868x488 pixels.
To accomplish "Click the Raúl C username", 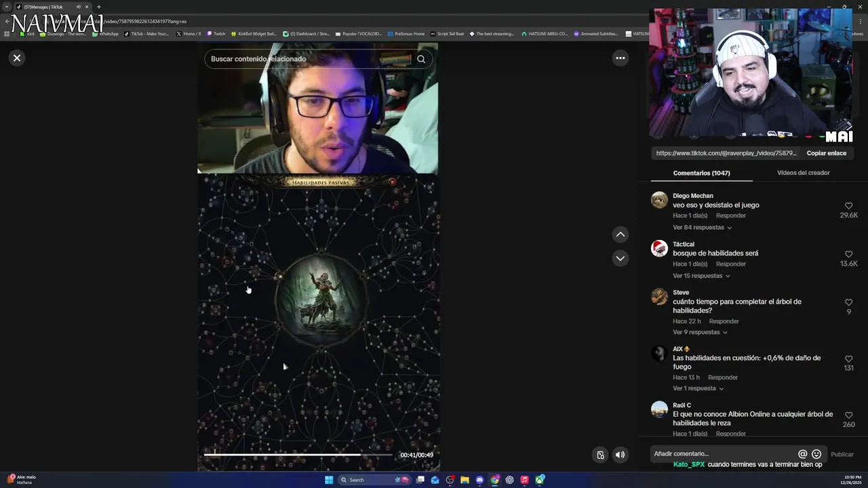I will click(682, 405).
